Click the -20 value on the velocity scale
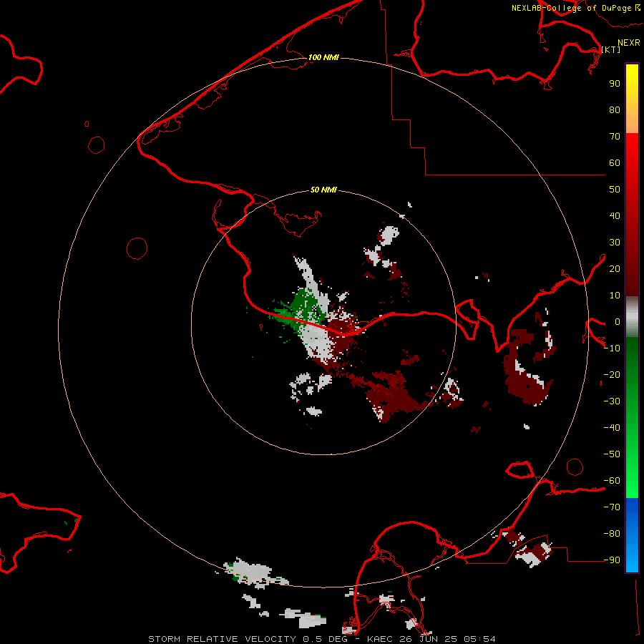 click(x=612, y=374)
